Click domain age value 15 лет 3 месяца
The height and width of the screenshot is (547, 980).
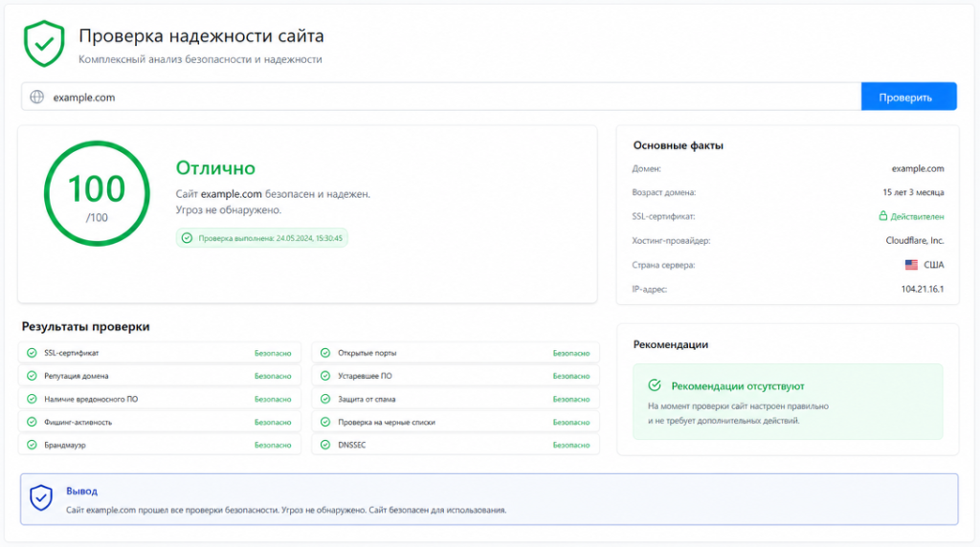click(x=913, y=192)
